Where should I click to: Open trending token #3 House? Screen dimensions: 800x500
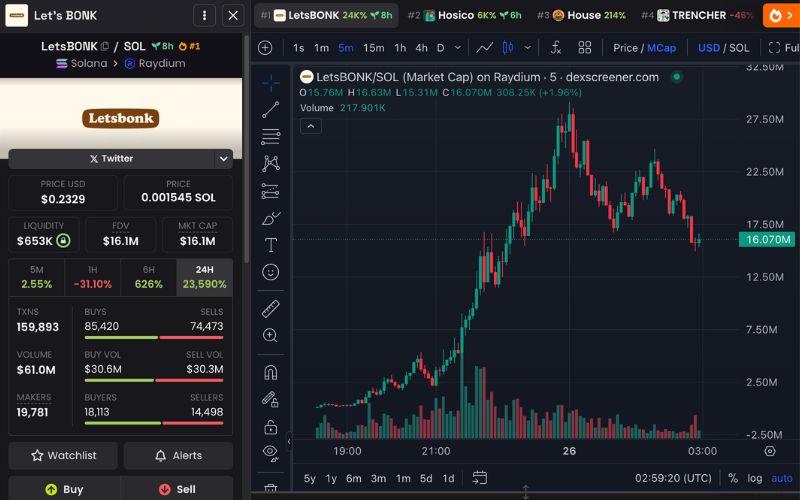pos(581,16)
